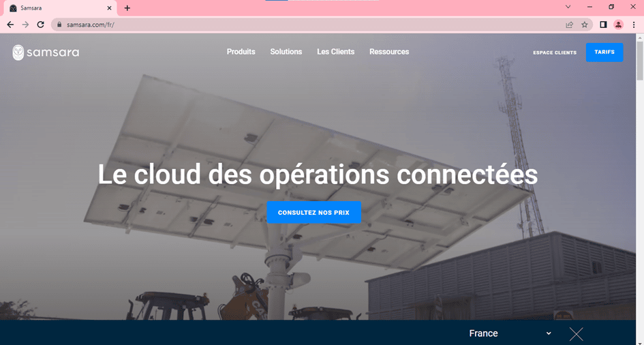
Task: Bookmark this page using the star icon
Action: [x=585, y=25]
